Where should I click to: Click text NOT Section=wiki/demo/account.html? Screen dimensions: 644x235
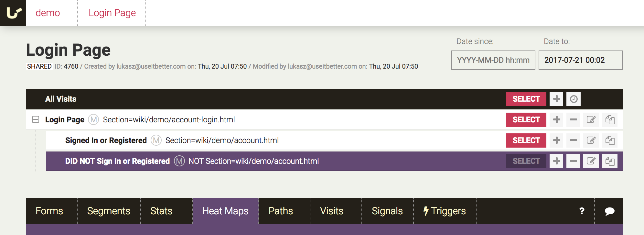pyautogui.click(x=253, y=161)
